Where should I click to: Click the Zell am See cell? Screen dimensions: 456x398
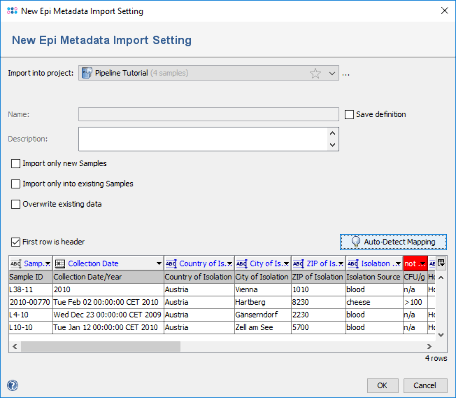263,327
